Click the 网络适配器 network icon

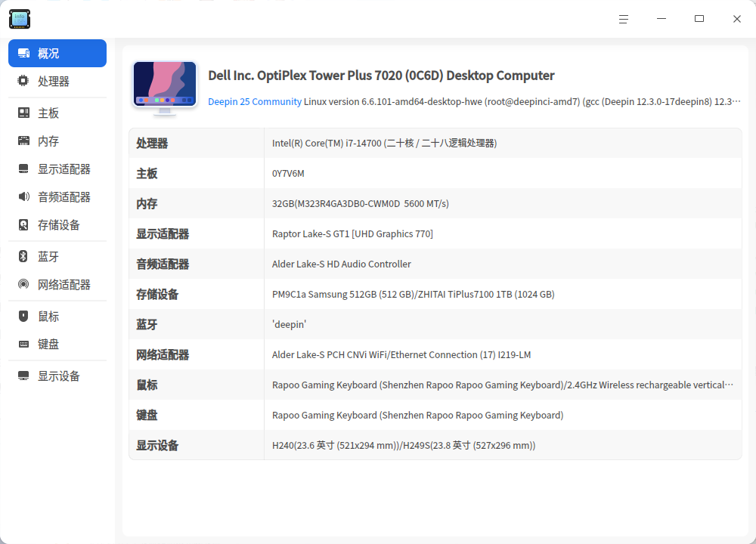coord(23,284)
